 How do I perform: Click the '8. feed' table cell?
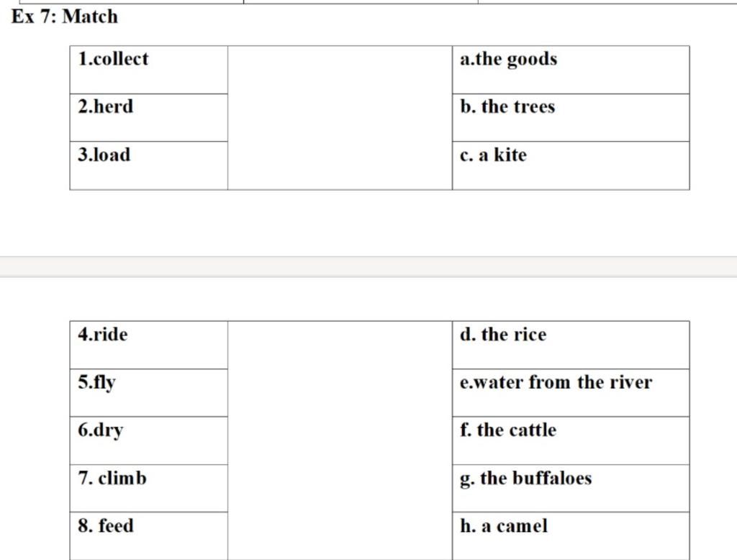tap(148, 536)
